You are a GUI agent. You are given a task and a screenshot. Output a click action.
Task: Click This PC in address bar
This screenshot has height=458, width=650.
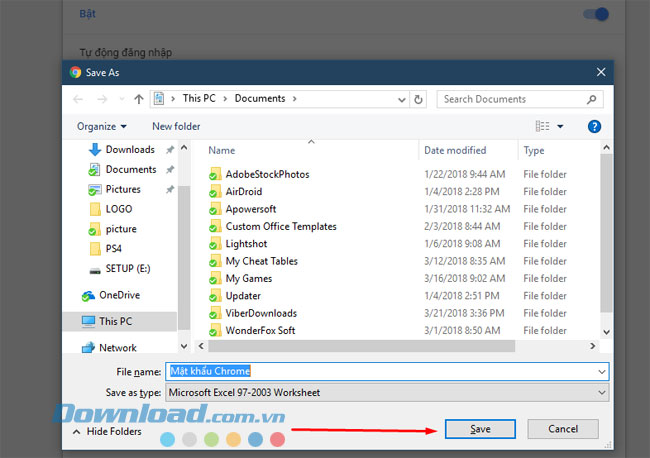click(x=199, y=99)
